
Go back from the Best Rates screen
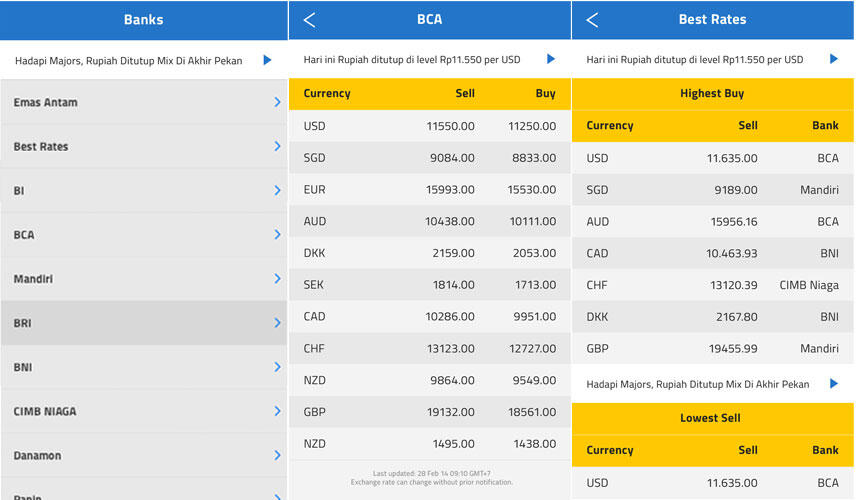[x=592, y=20]
